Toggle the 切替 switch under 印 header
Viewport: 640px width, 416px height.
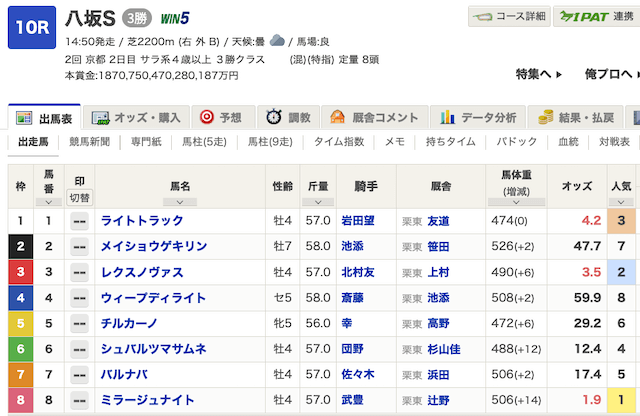79,197
